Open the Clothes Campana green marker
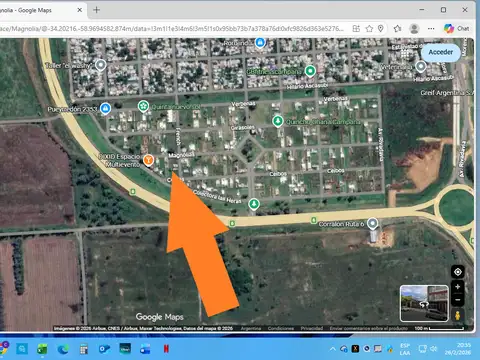This screenshot has height=360, width=480. coord(310,71)
